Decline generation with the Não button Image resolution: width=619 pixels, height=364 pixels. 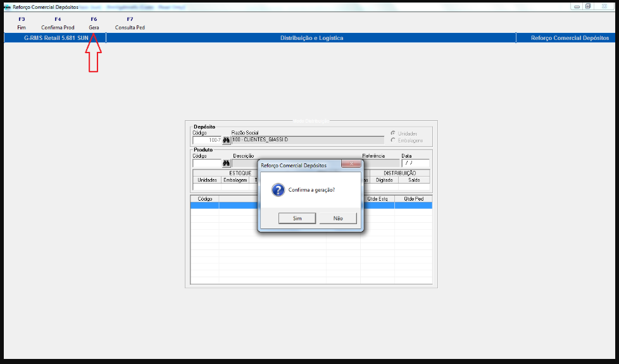point(338,218)
